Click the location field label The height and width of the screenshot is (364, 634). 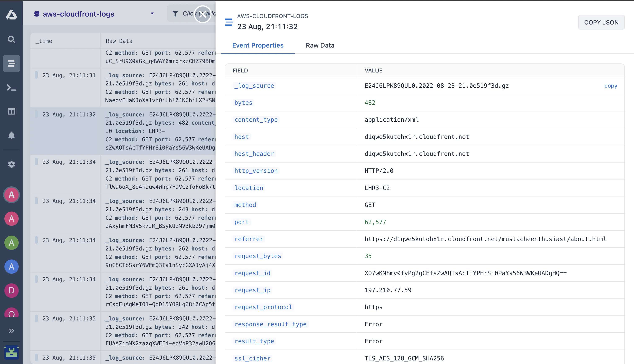(x=249, y=188)
